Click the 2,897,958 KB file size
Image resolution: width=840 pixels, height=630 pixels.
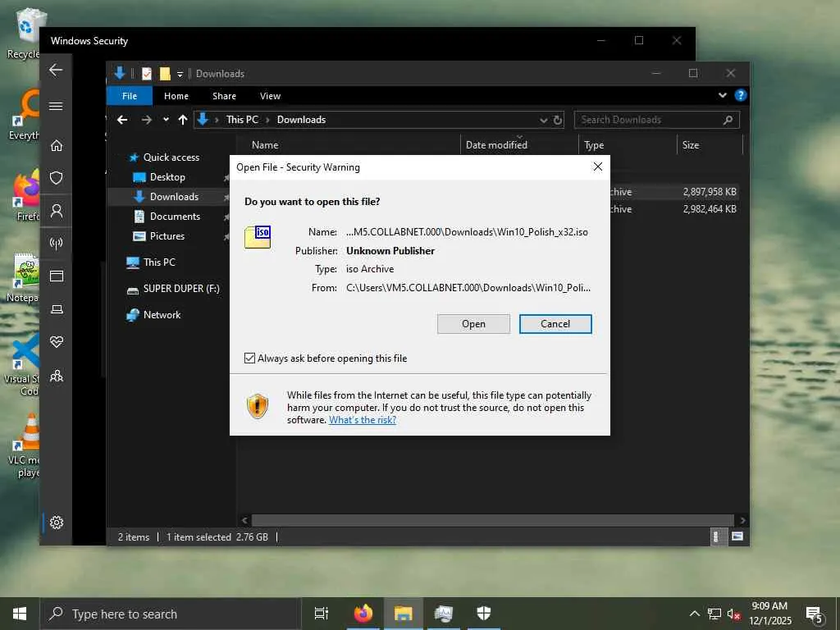[710, 192]
